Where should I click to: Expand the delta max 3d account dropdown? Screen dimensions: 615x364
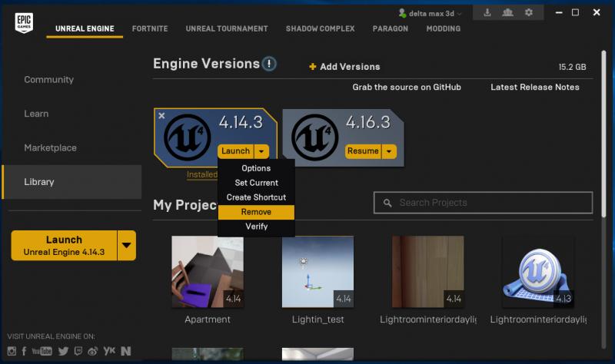pos(459,14)
